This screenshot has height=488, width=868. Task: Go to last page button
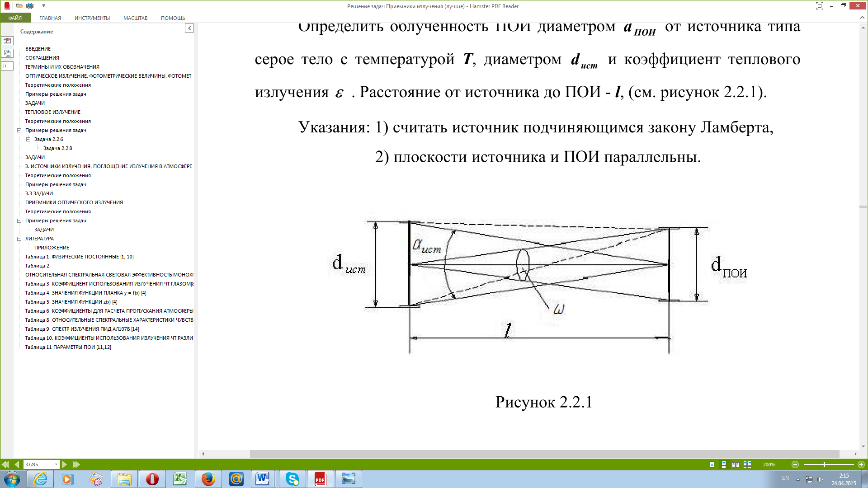76,465
